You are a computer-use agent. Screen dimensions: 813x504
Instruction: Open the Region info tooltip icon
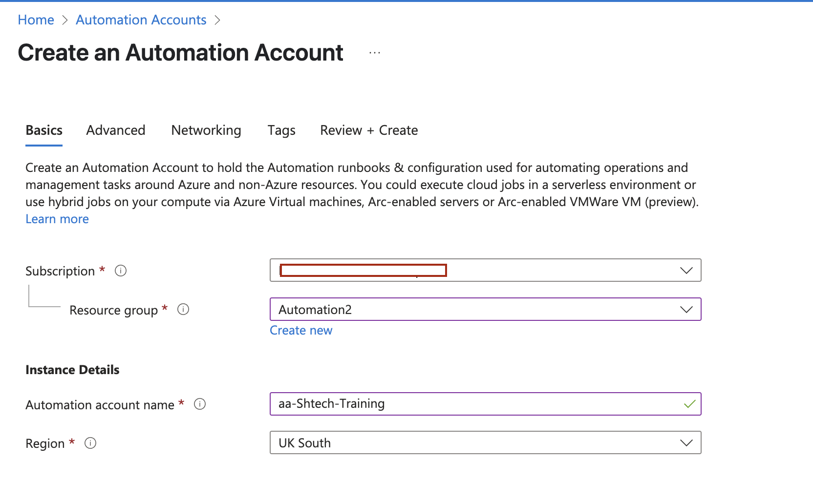pyautogui.click(x=90, y=443)
